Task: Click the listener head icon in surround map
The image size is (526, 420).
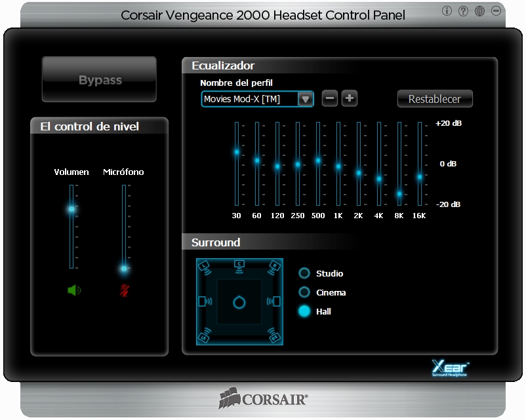Action: (239, 301)
